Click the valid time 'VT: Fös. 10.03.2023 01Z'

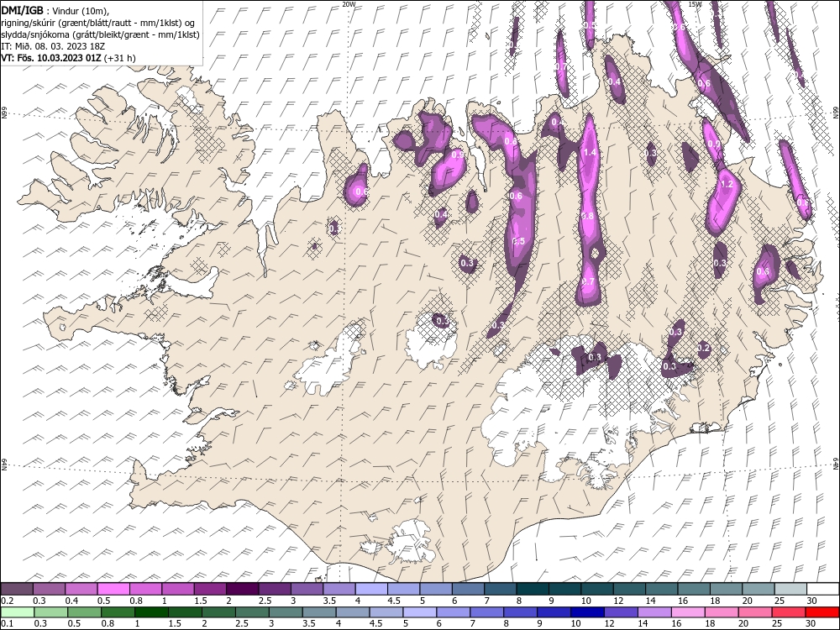[52, 58]
